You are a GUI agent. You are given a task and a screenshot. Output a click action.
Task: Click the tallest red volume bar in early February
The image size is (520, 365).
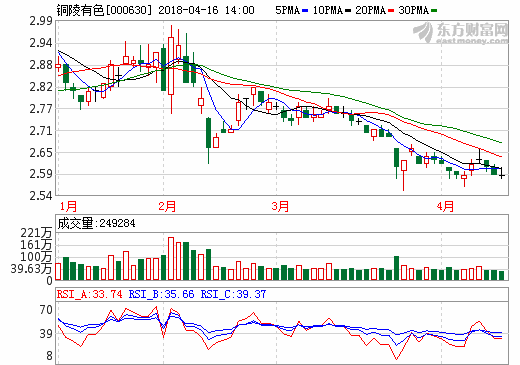(171, 258)
